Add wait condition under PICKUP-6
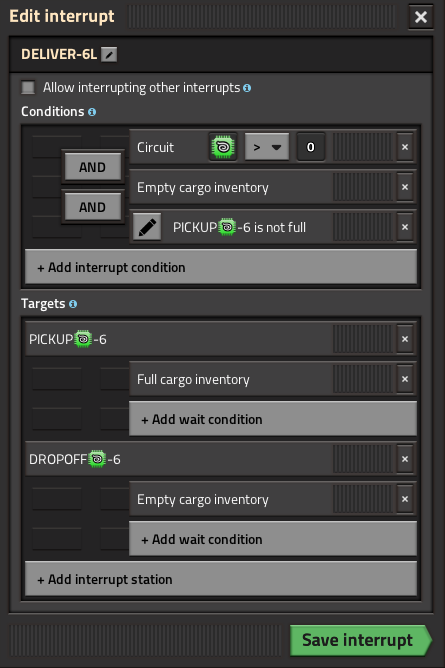Viewport: 445px width, 668px height. (273, 419)
